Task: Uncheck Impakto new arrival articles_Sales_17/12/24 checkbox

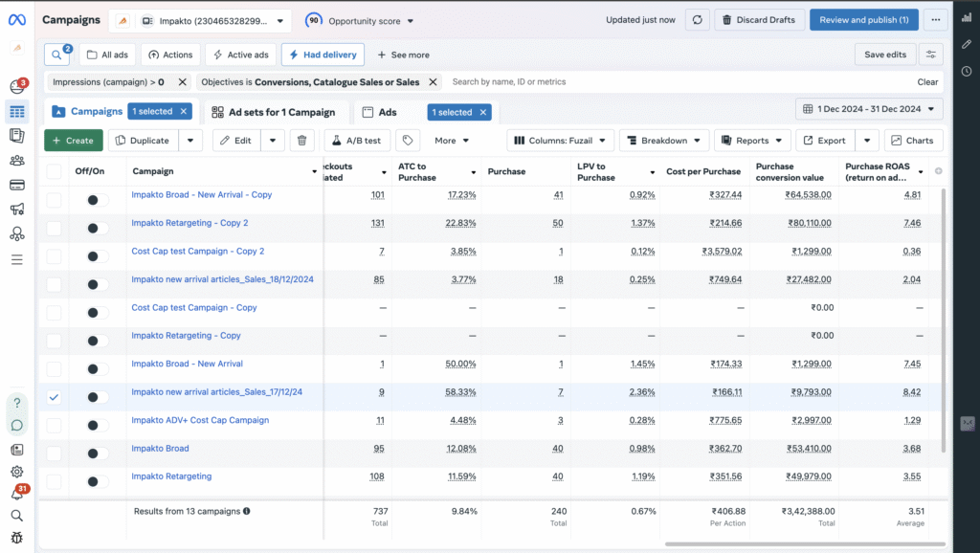Action: pyautogui.click(x=54, y=397)
